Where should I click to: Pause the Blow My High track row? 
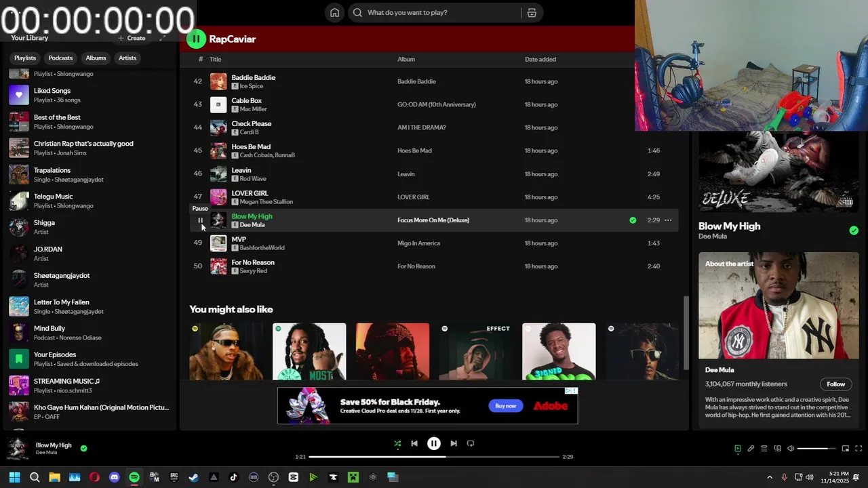pyautogui.click(x=200, y=220)
